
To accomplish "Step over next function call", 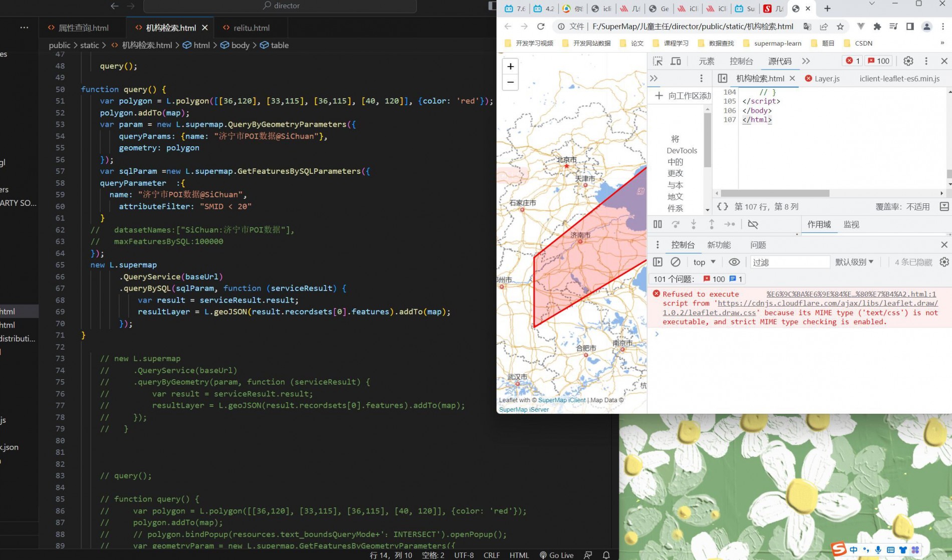I will [675, 224].
